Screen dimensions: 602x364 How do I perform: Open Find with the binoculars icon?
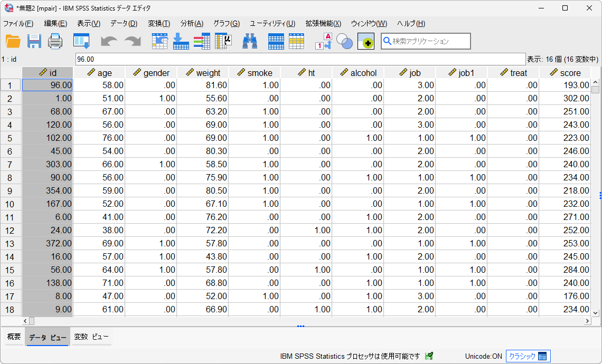coord(250,41)
